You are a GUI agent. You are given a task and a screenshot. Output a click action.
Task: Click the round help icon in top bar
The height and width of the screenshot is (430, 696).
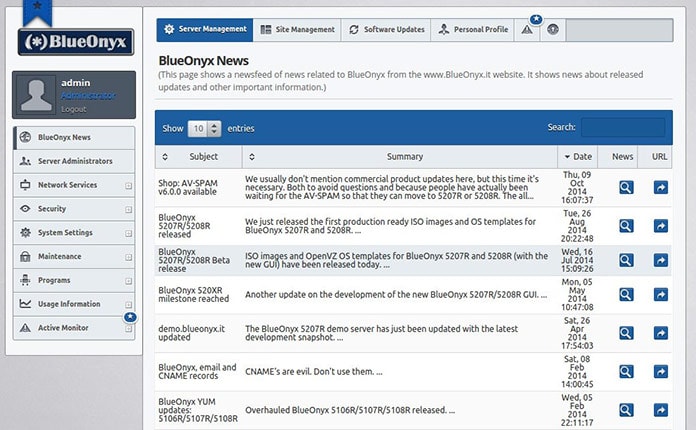(553, 30)
